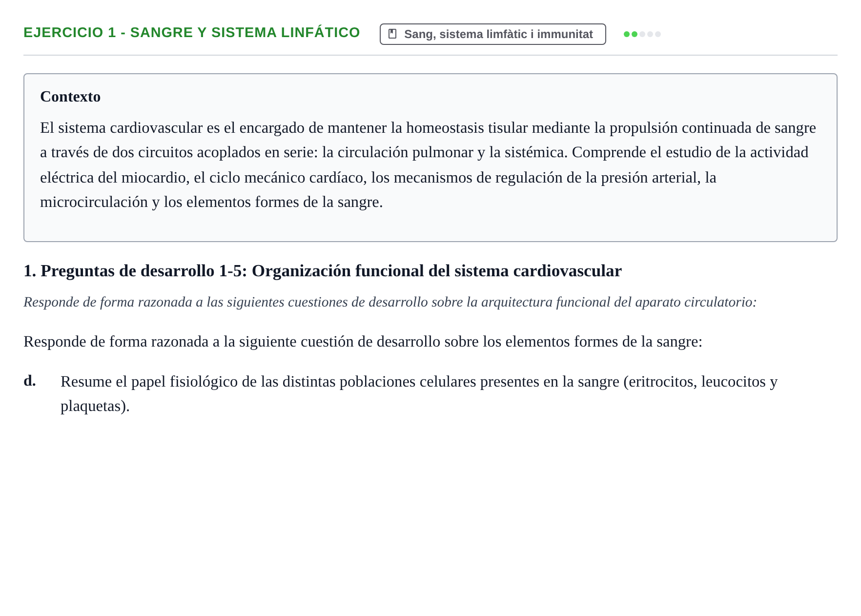Click the question label 'd.'

click(30, 381)
